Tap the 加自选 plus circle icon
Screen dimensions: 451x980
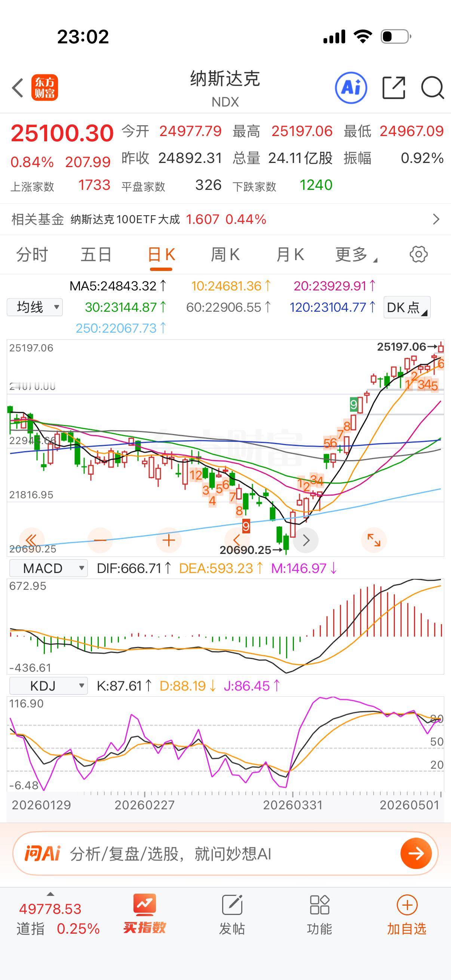tap(407, 905)
